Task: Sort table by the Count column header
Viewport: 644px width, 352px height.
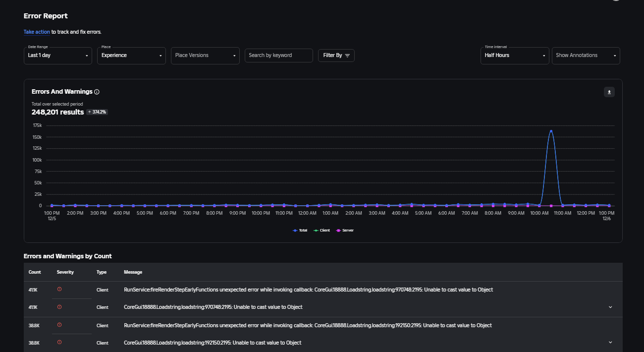Action: click(35, 272)
